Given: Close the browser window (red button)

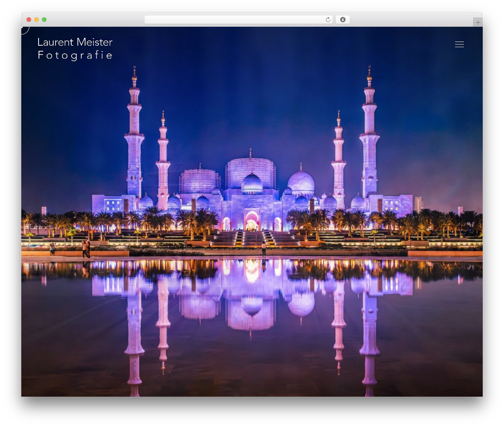Looking at the screenshot, I should (x=29, y=20).
